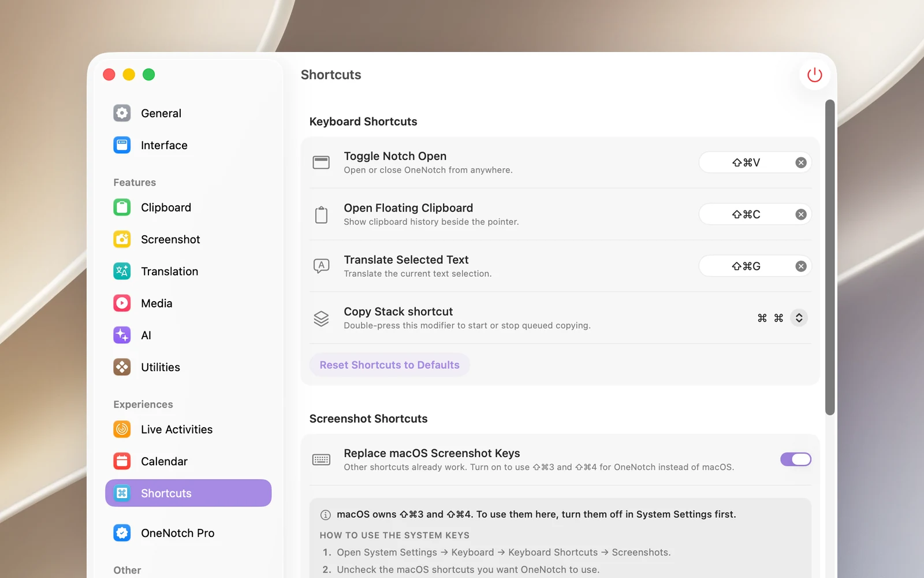This screenshot has height=578, width=924.
Task: Clear the Open Floating Clipboard shortcut
Action: (x=800, y=214)
